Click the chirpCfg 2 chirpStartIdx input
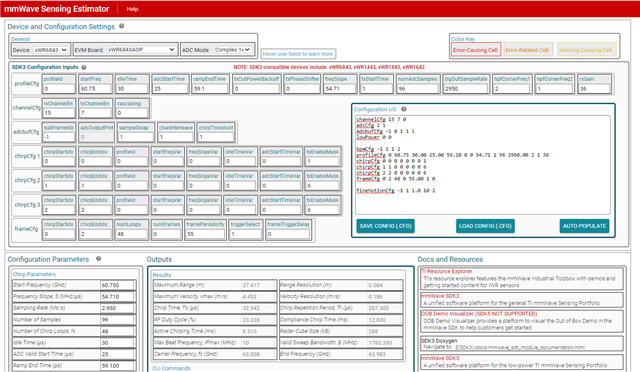This screenshot has width=640, height=372. coord(59,185)
